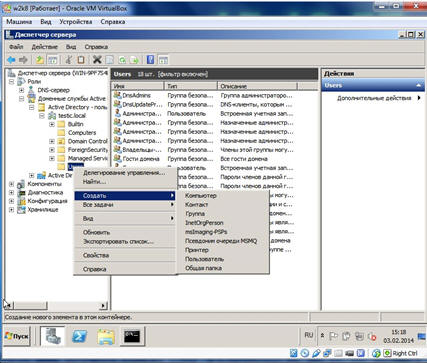
Task: Select Свойства in context menu
Action: 125,255
